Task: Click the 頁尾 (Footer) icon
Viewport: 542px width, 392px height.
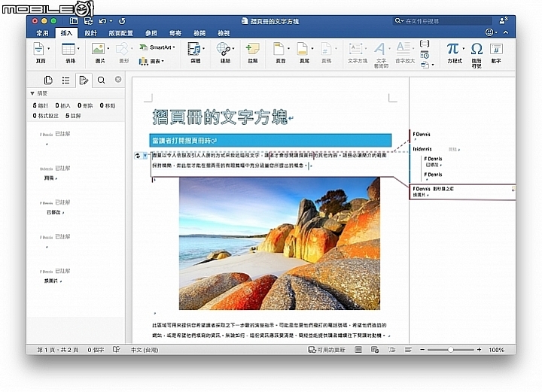Action: (x=302, y=49)
